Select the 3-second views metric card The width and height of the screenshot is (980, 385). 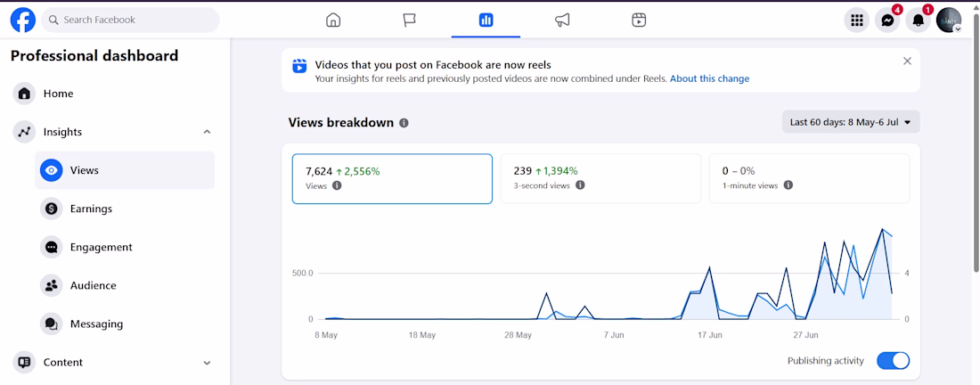click(600, 178)
